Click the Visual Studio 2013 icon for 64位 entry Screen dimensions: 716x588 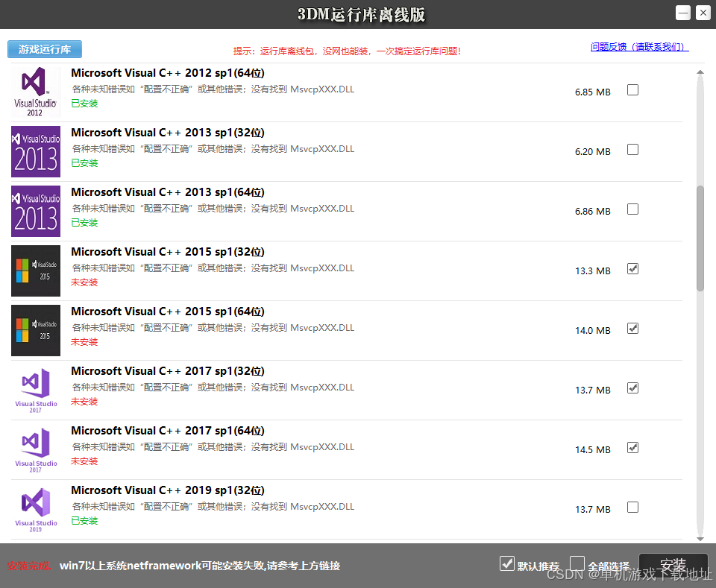pos(36,211)
